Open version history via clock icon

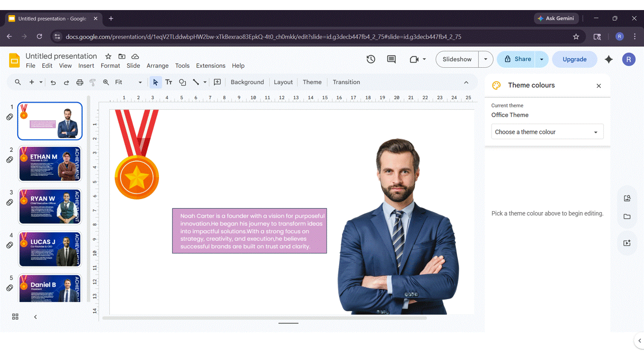(371, 59)
